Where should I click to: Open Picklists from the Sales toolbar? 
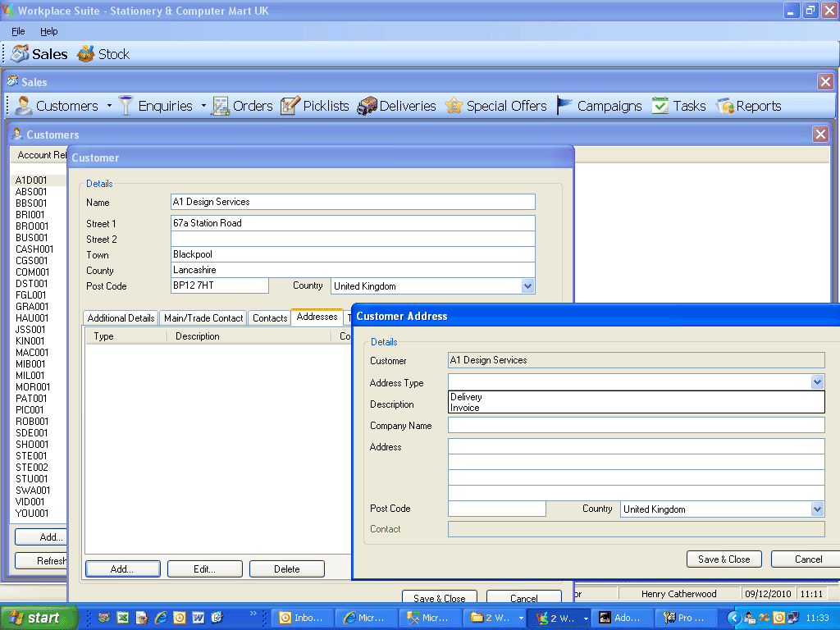click(315, 106)
